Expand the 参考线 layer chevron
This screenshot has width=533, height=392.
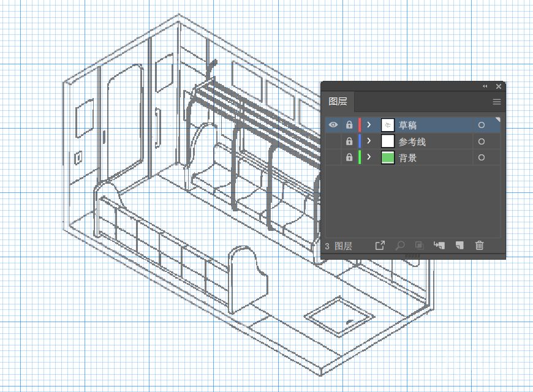(x=369, y=141)
